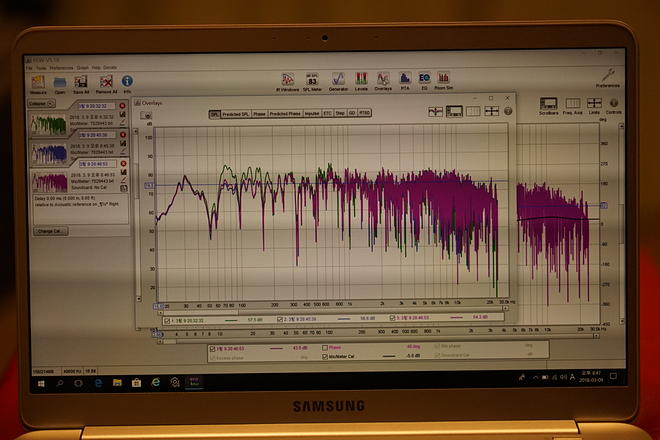This screenshot has height=440, width=660.
Task: Open the Room Sim tool
Action: [x=443, y=79]
